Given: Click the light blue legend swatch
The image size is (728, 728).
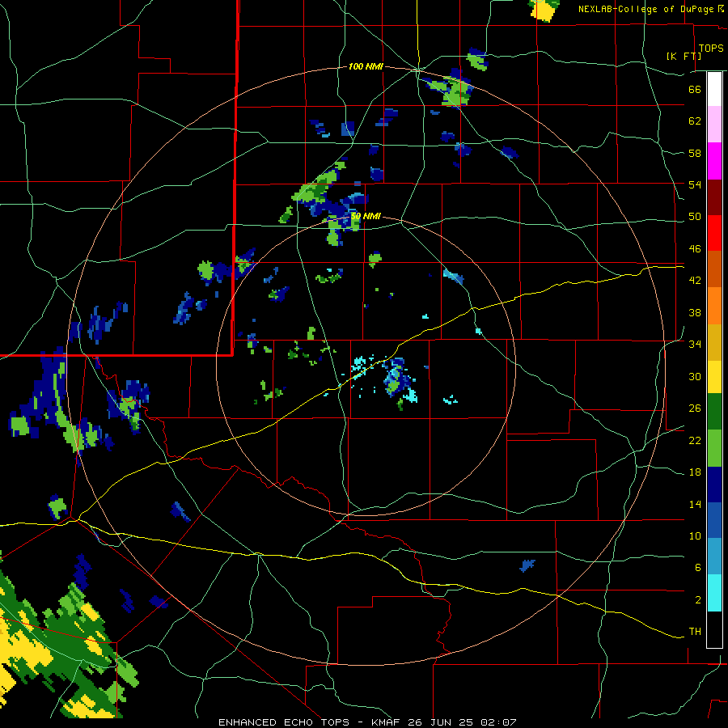Looking at the screenshot, I should pos(714,557).
